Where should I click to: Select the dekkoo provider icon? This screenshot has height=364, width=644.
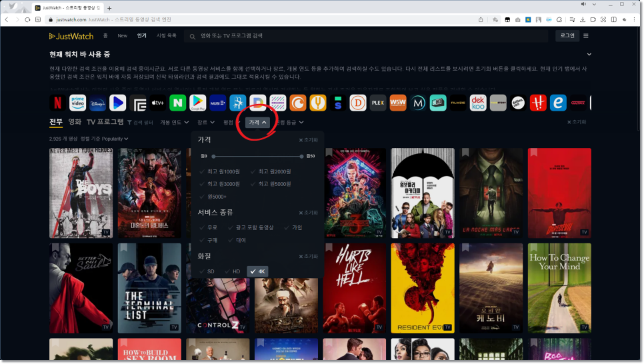[478, 103]
